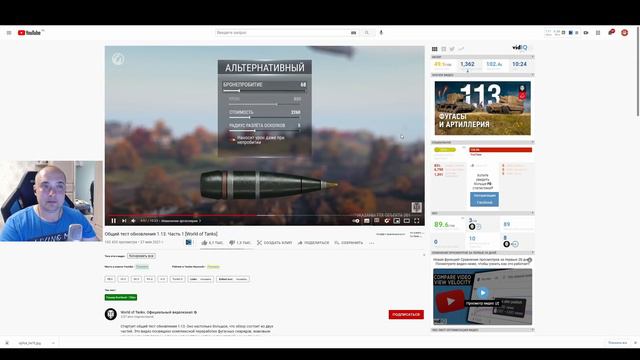Click the blue Facebook authorization button

(x=484, y=200)
